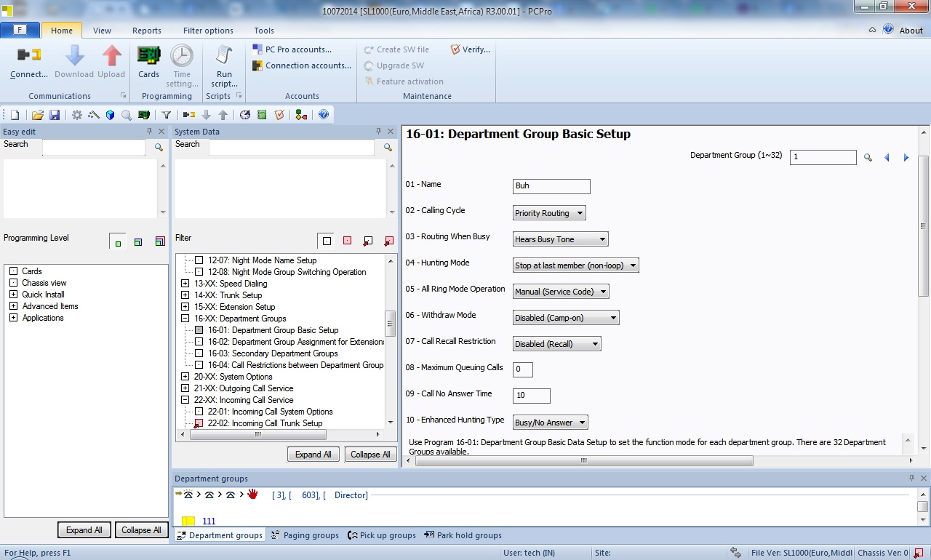
Task: Click the Verify ribbon button
Action: (x=471, y=49)
